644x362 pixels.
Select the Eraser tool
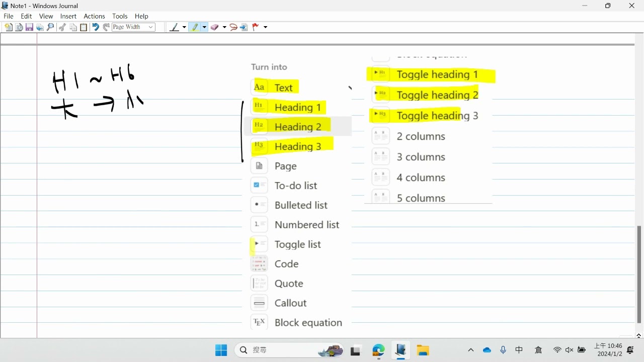(x=215, y=27)
